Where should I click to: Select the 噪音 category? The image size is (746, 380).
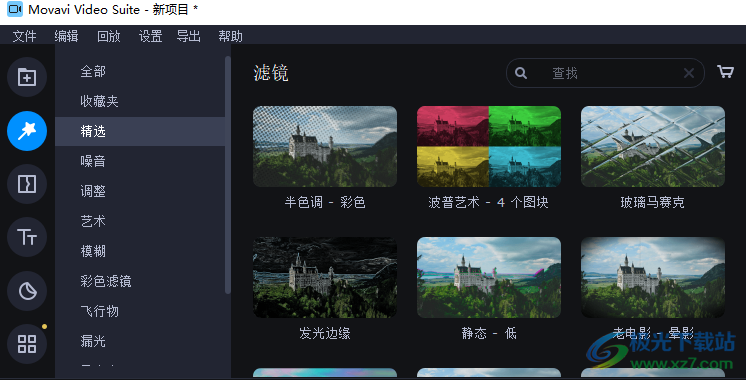click(140, 161)
